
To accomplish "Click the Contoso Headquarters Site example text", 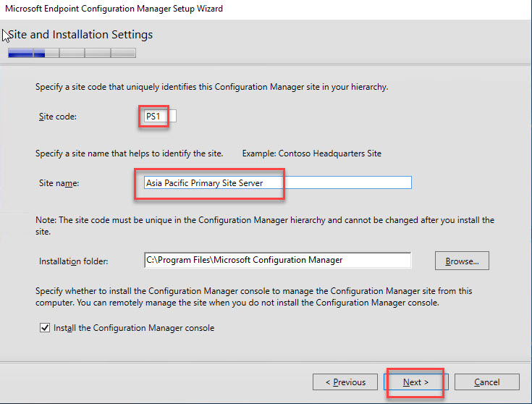I will (312, 153).
